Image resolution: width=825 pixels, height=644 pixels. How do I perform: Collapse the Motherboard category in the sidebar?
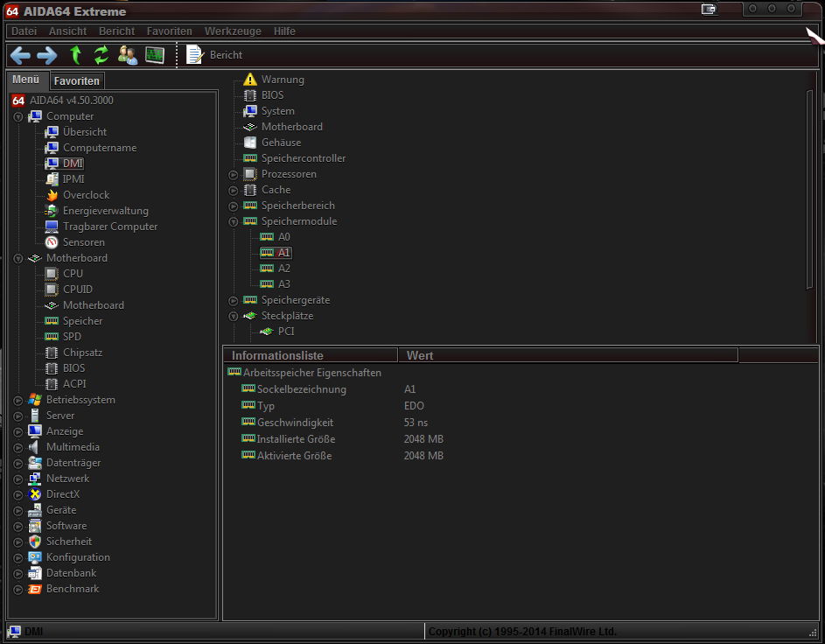coord(17,258)
